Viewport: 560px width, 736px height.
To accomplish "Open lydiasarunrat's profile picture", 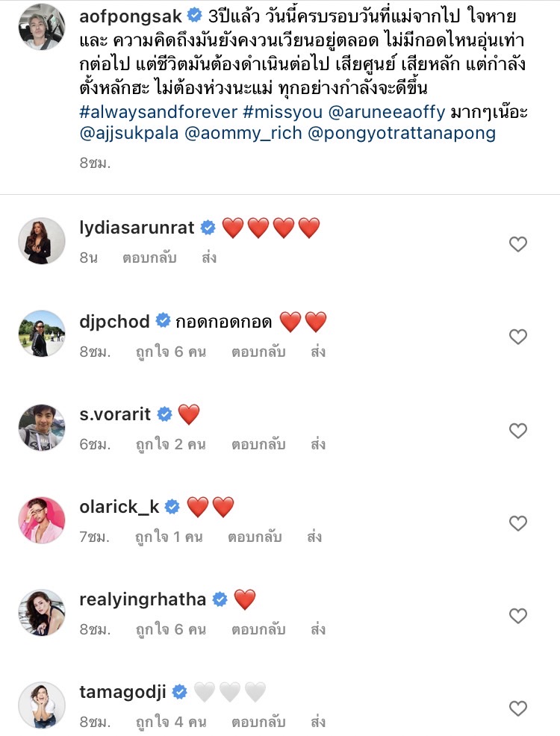I will 41,240.
